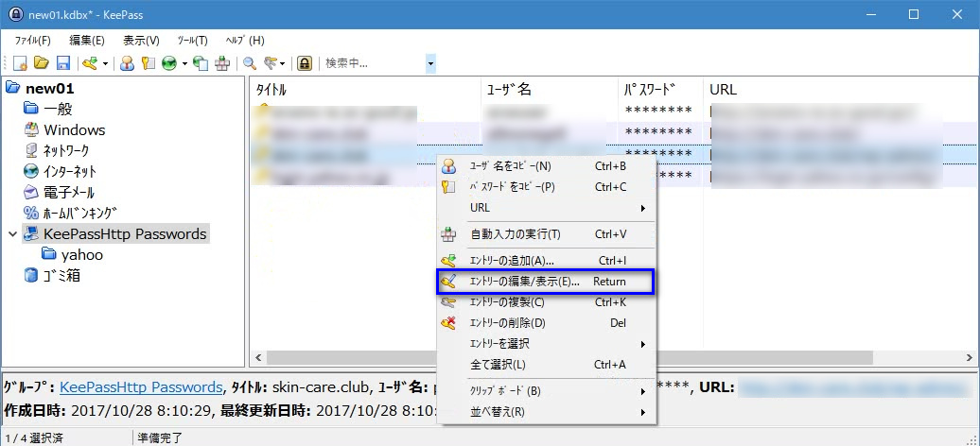Select the yahoo subgroup folder
980x446 pixels.
[x=81, y=255]
